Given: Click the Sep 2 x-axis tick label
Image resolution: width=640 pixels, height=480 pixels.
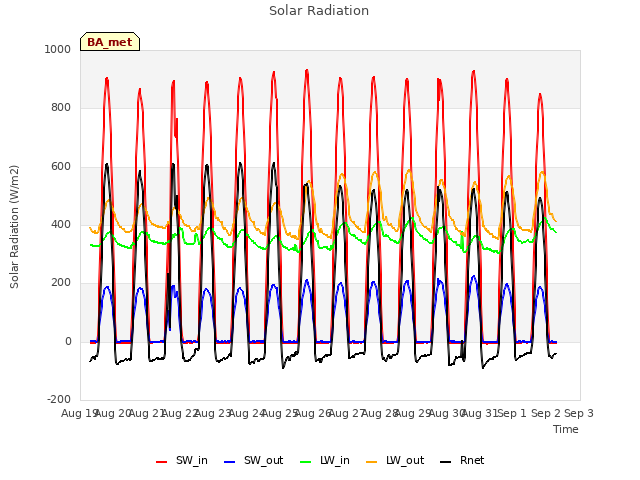Looking at the screenshot, I should click(546, 413).
